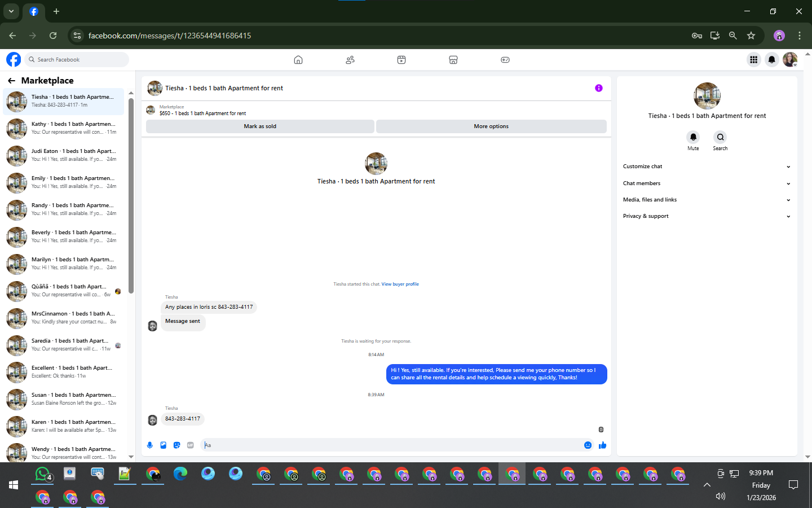Reload the page with the refresh button
This screenshot has width=812, height=508.
(x=53, y=36)
